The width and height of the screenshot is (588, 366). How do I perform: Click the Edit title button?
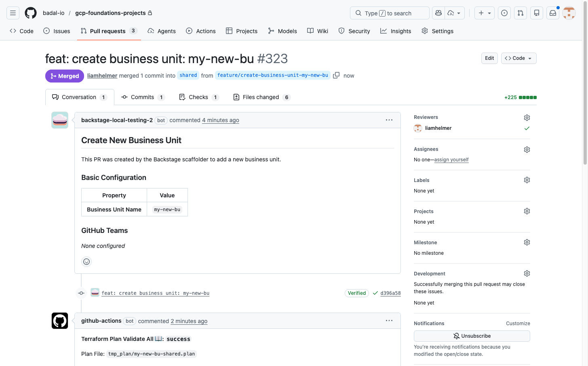coord(489,58)
